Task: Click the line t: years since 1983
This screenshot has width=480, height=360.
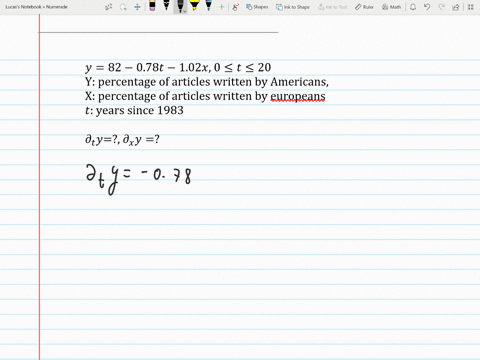Action: point(134,110)
